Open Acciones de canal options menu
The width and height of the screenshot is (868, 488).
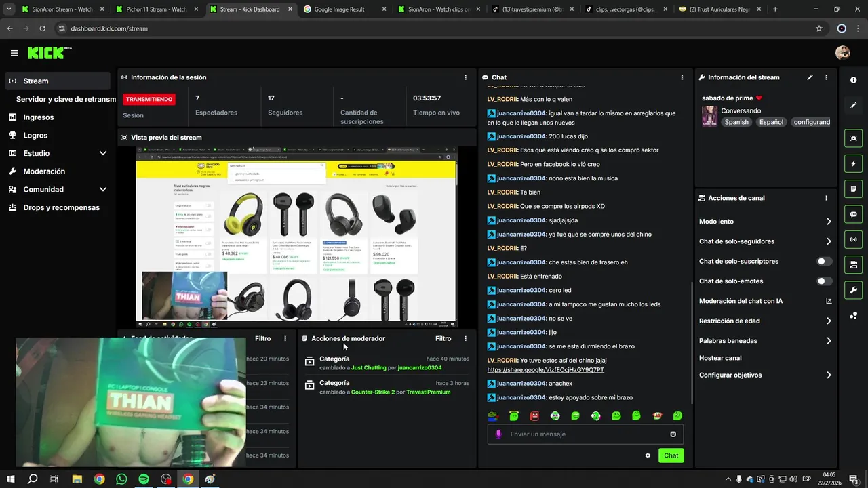click(826, 198)
